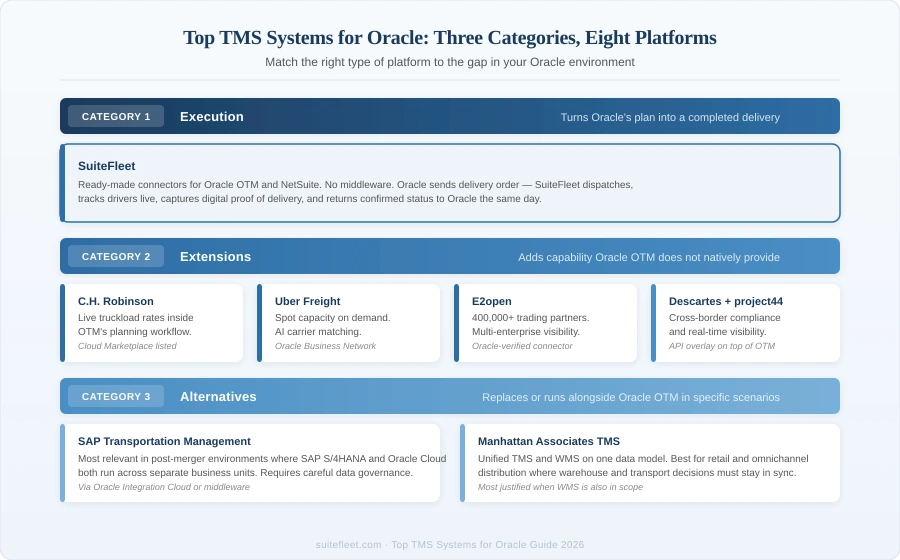Screen dimensions: 900x560
Task: Click 'Turns Oracle's plan into a completed delivery'
Action: tap(670, 117)
